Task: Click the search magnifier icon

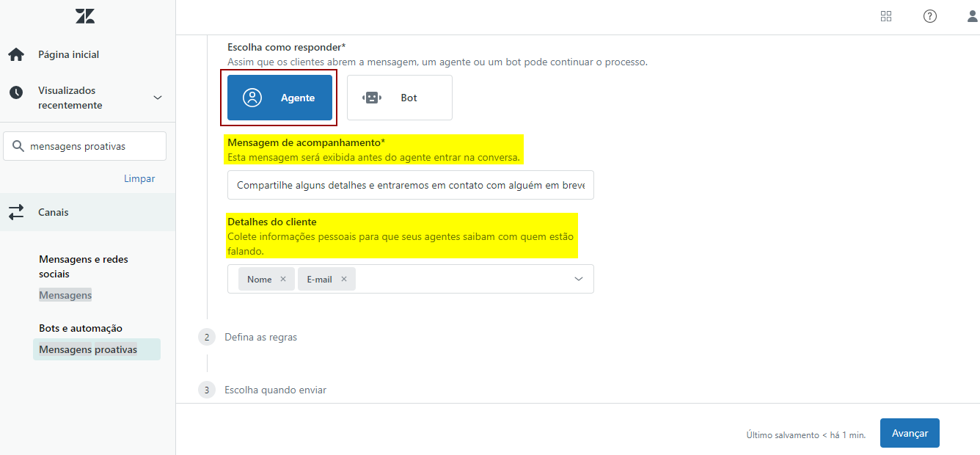Action: pos(18,146)
